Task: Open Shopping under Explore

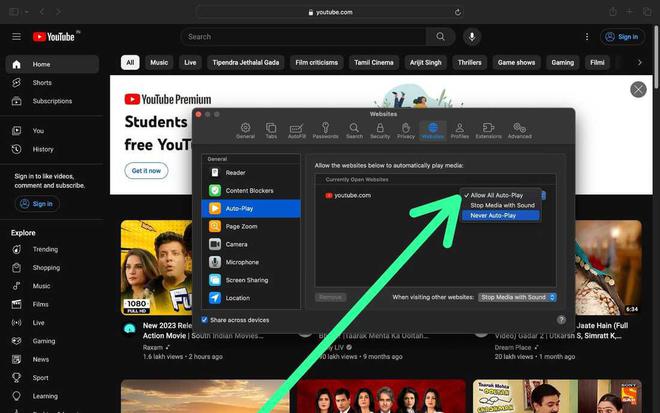Action: click(52, 268)
